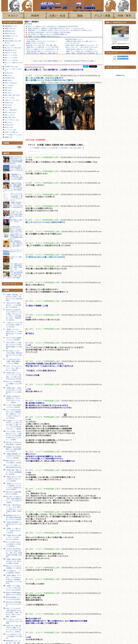
Task: Select category 歴史 (4471)
Action: click(8, 93)
